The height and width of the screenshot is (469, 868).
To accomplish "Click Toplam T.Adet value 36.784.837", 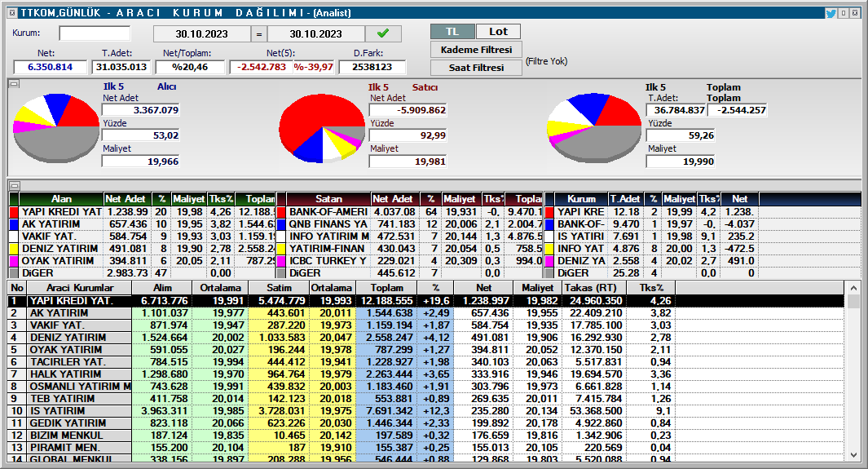I will coord(676,110).
